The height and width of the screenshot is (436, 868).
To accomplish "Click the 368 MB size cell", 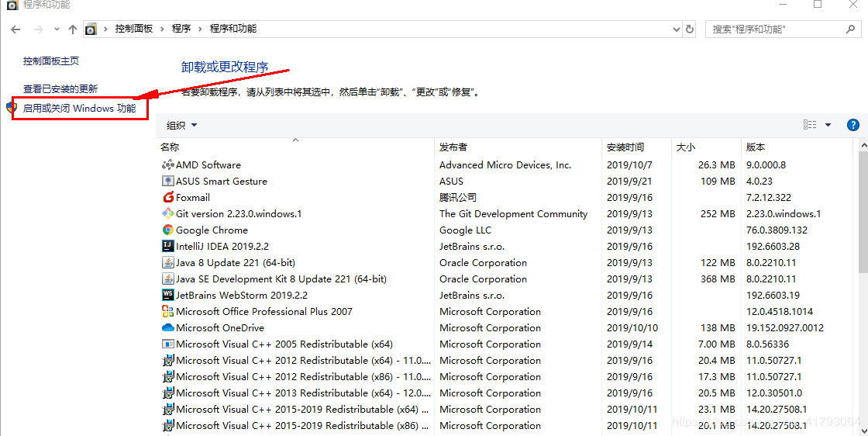I will [x=718, y=279].
